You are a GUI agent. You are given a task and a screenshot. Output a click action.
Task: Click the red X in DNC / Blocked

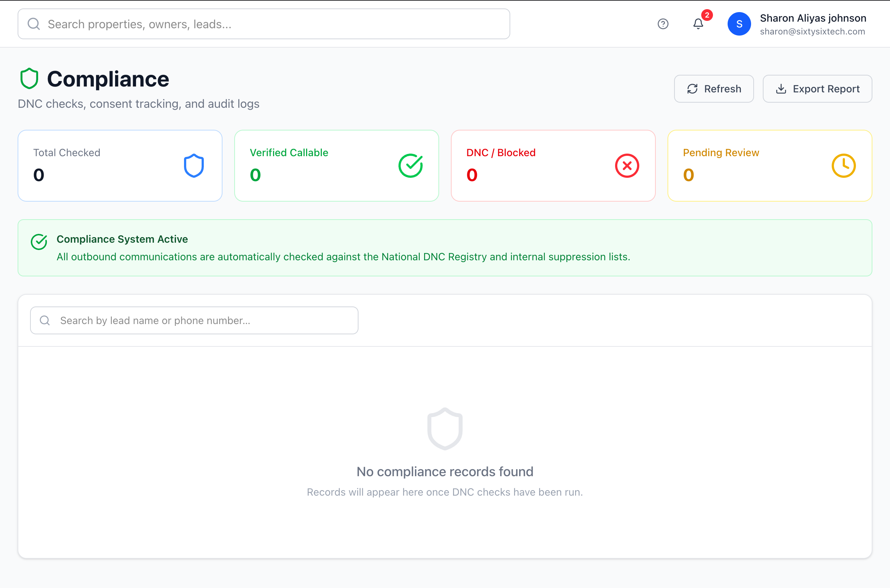coord(627,166)
